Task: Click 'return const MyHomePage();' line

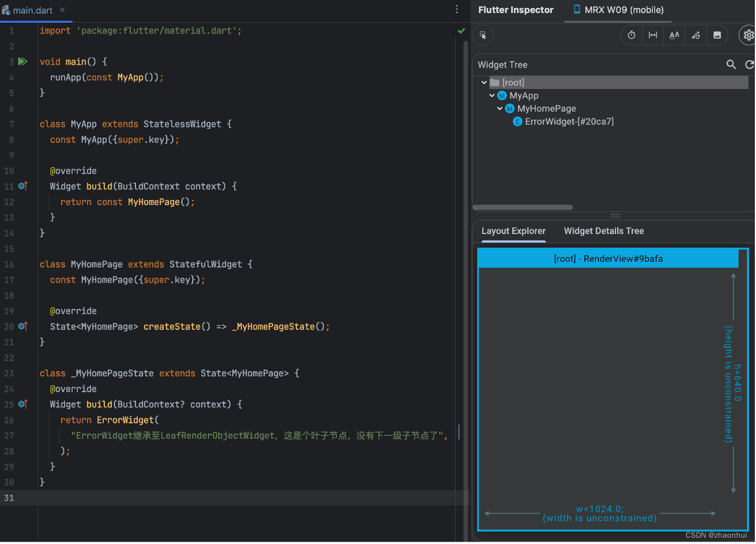Action: (128, 202)
